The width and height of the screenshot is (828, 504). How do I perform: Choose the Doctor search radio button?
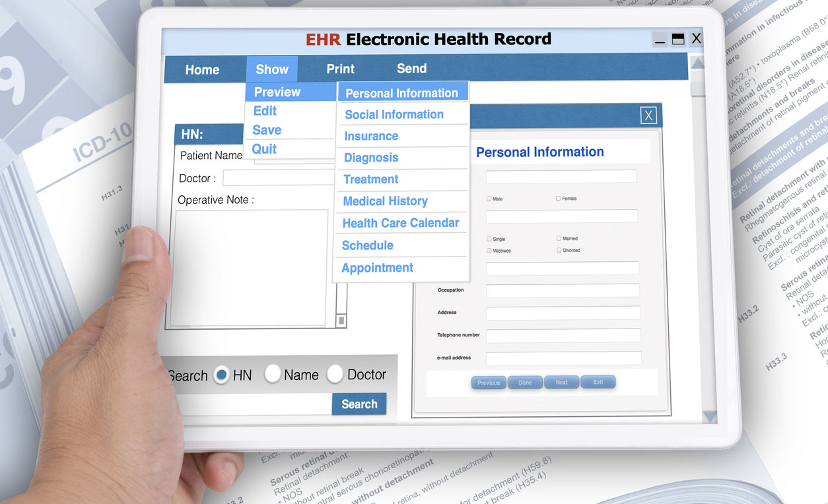pos(335,374)
